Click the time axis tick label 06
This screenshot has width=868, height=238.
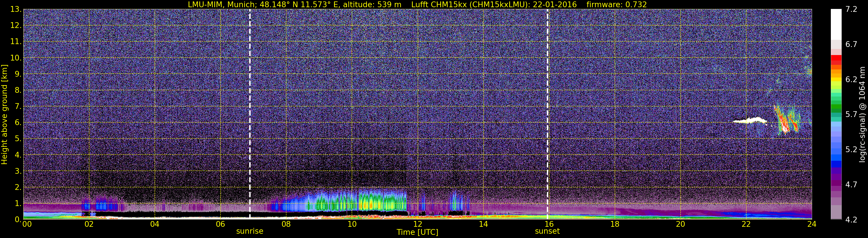click(x=220, y=224)
